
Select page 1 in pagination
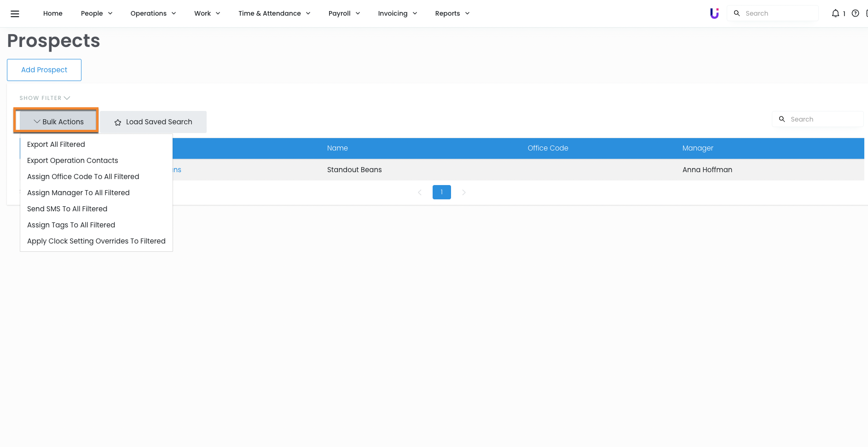click(441, 192)
